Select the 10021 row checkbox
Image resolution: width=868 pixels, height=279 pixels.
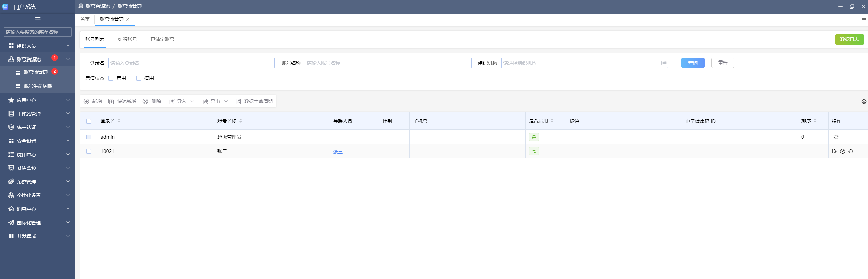89,151
